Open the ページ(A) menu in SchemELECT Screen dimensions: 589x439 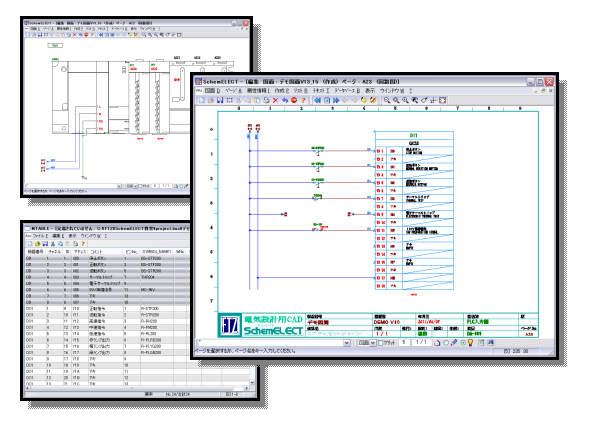pyautogui.click(x=233, y=91)
